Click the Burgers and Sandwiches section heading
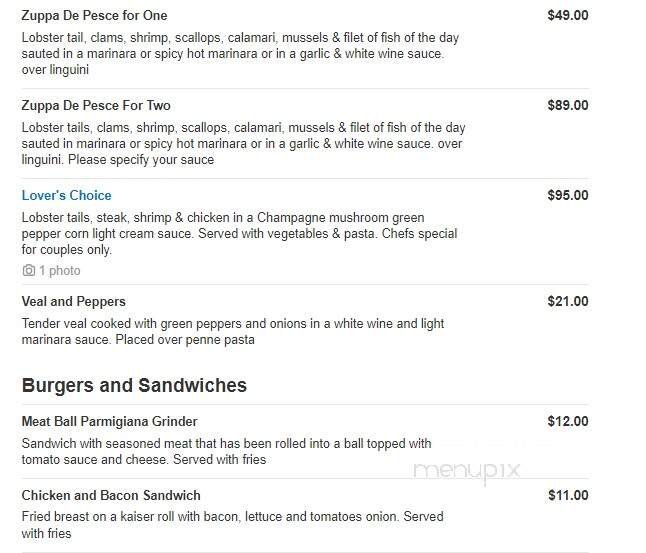Viewport: 646px width, 553px height. (134, 385)
